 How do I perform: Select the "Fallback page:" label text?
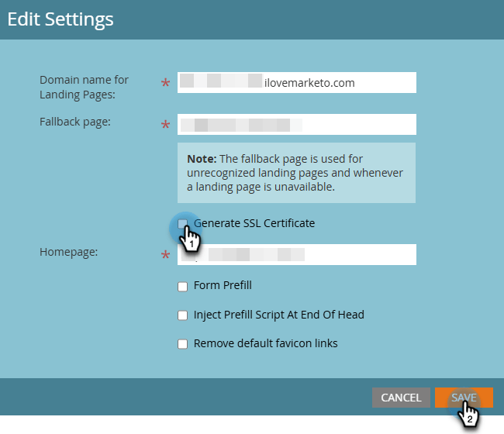(75, 122)
